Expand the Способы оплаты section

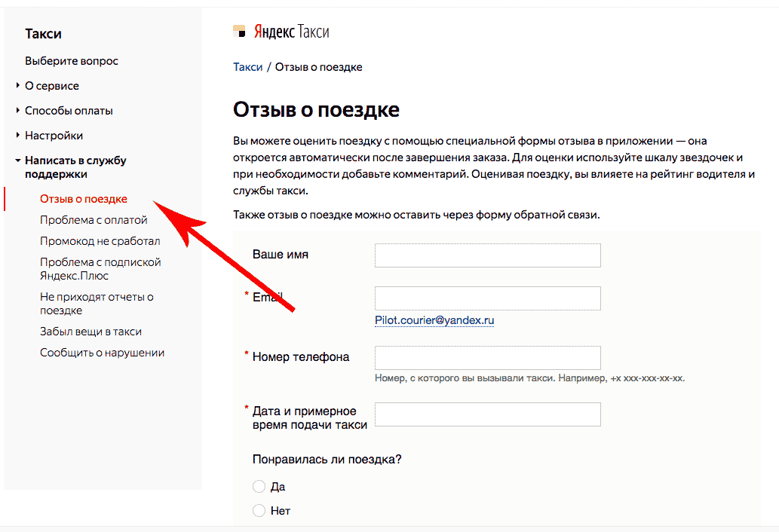click(x=69, y=111)
